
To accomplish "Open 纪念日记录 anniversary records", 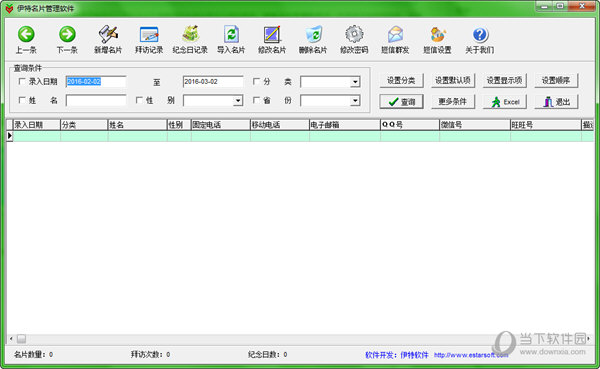I will pos(190,39).
